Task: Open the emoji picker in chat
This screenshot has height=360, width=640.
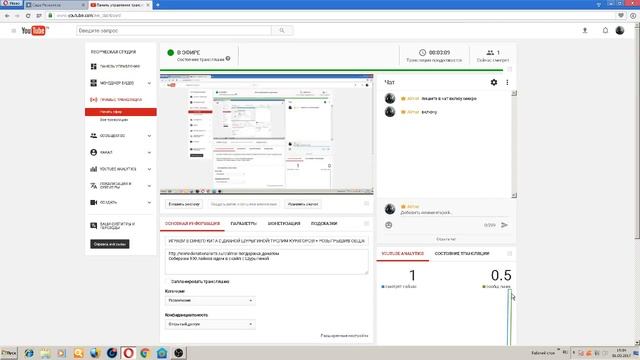Action: [389, 225]
